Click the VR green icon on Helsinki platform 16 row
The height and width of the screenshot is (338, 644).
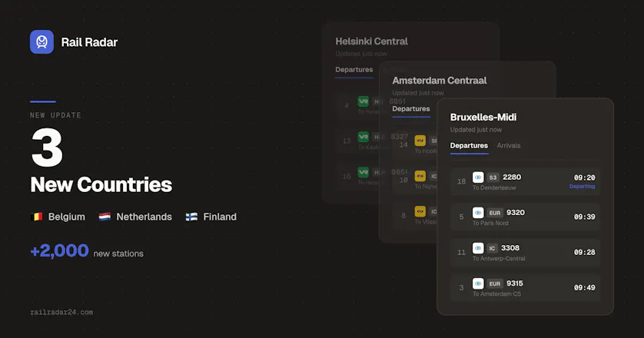click(x=363, y=172)
